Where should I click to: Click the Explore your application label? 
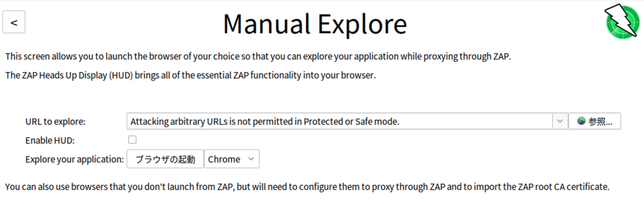point(75,159)
